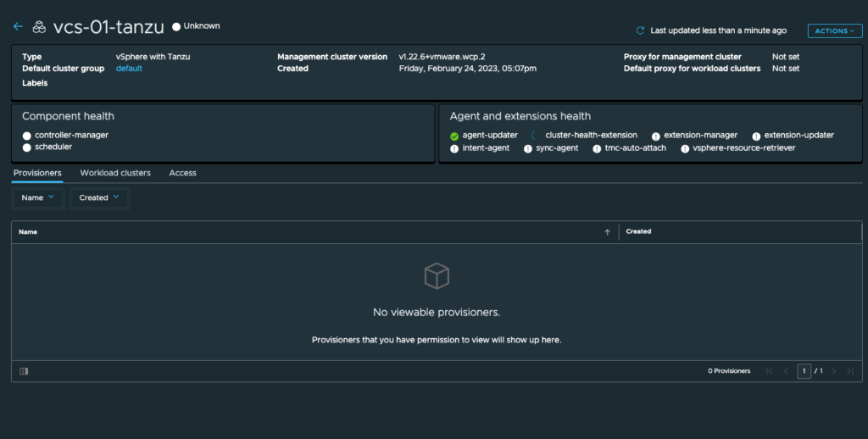868x439 pixels.
Task: Click the version text v1.22.6+vmware.wcp.2
Action: [442, 57]
